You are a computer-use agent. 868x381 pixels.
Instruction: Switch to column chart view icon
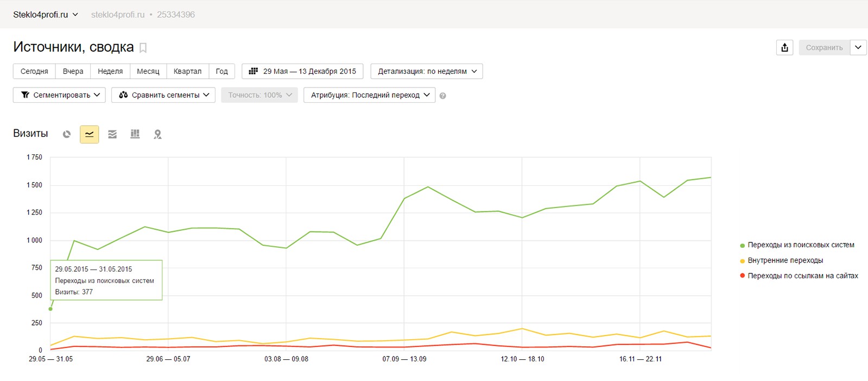135,134
